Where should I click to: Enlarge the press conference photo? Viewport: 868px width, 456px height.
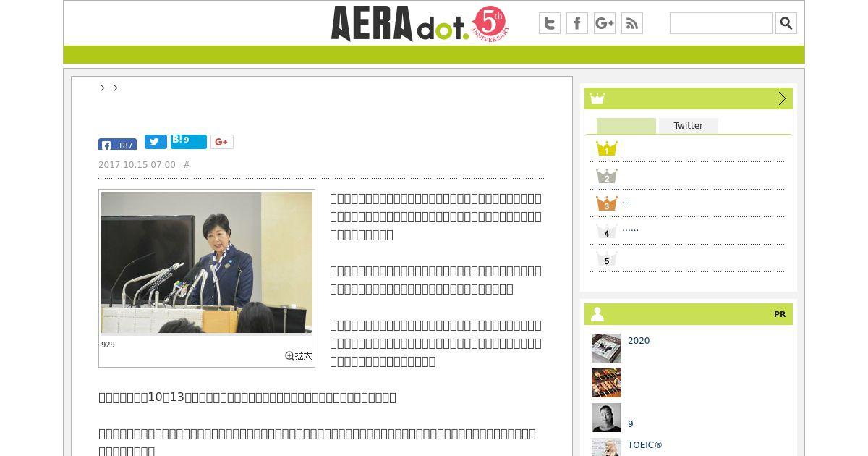coord(207,263)
